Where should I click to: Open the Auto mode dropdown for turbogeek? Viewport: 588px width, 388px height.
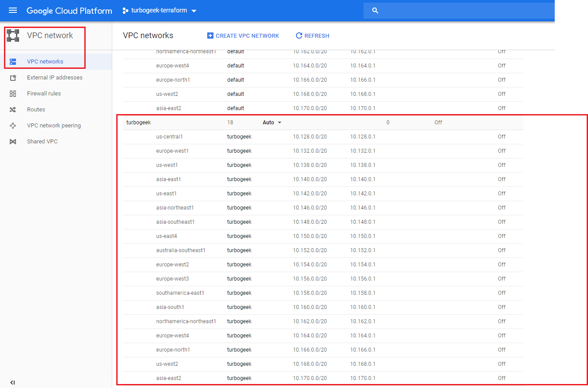tap(272, 123)
